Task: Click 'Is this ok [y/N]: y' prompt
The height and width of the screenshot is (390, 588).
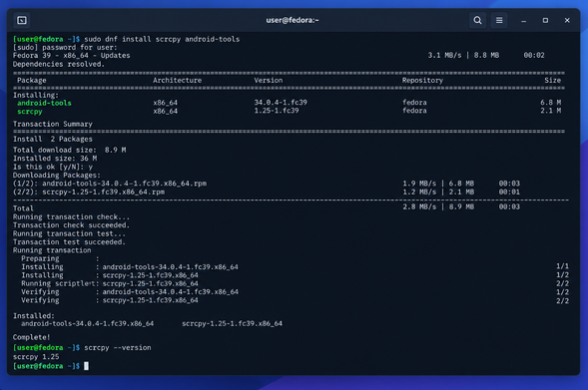Action: (53, 167)
